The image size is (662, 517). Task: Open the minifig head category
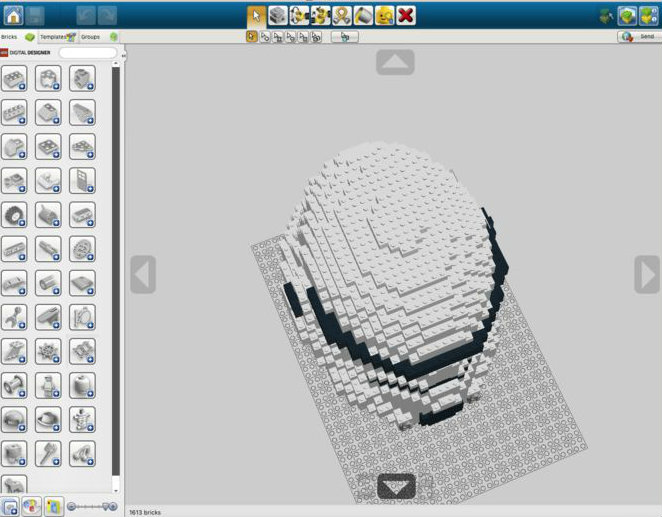click(x=82, y=385)
